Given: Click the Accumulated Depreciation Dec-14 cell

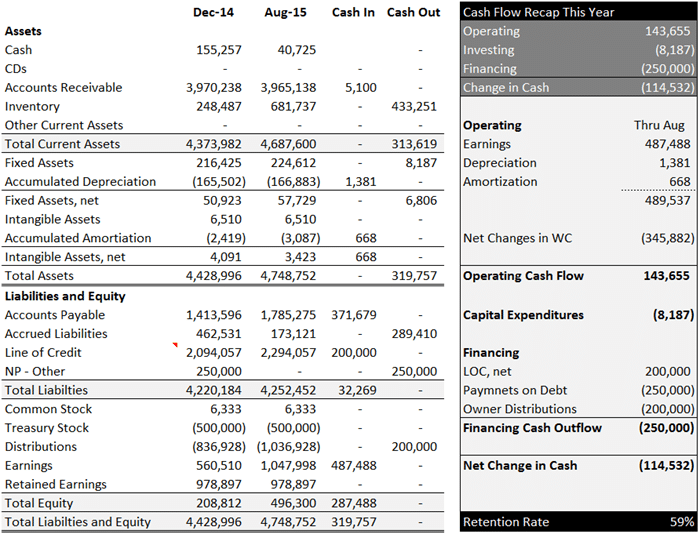Looking at the screenshot, I should click(219, 182).
